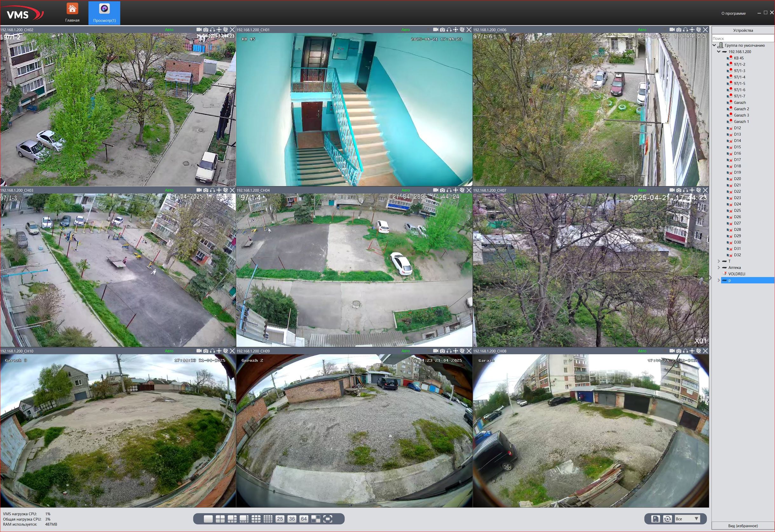Viewport: 775px width, 532px height.
Task: Toggle audio on the CH06 camera
Action: click(685, 30)
